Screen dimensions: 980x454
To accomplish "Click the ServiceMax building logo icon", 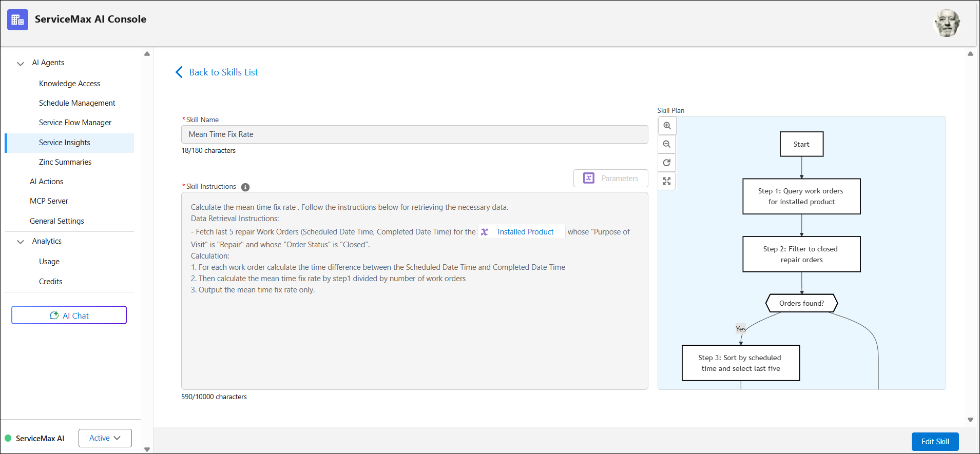I will click(x=17, y=19).
